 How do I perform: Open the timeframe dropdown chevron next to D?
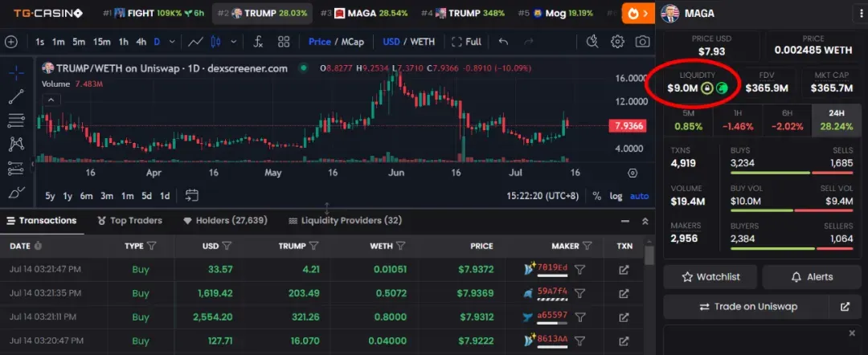pos(172,42)
